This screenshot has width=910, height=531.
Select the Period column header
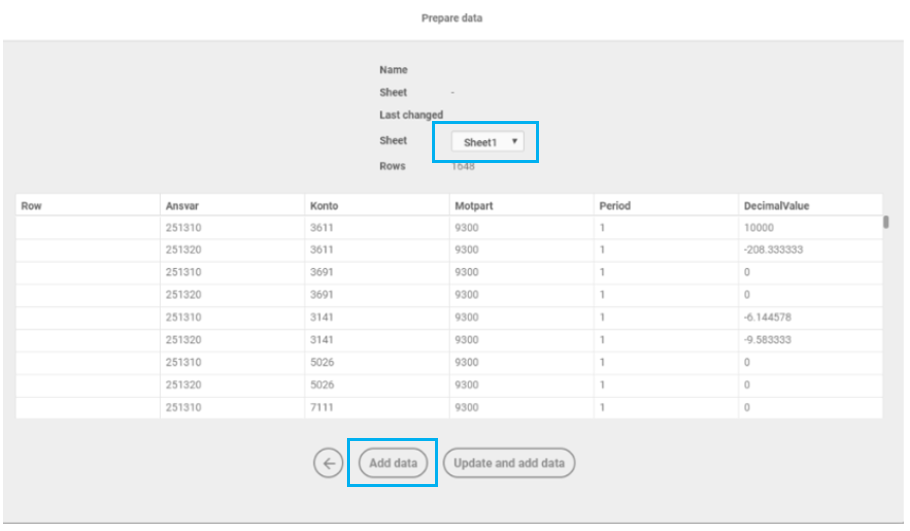coord(615,206)
